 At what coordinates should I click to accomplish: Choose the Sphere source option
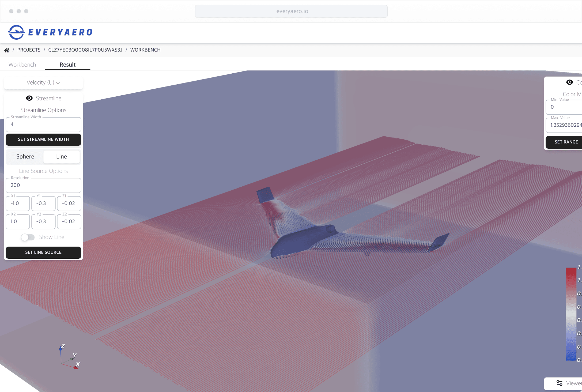coord(25,157)
